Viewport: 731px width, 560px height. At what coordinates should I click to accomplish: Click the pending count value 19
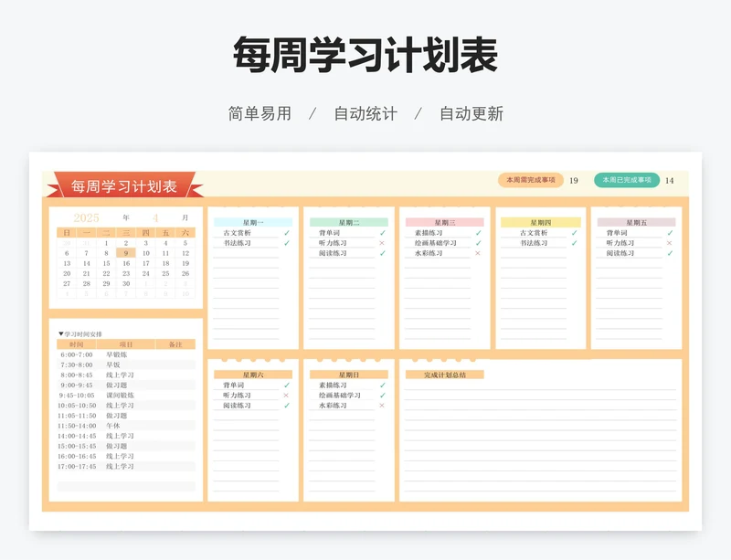[574, 181]
